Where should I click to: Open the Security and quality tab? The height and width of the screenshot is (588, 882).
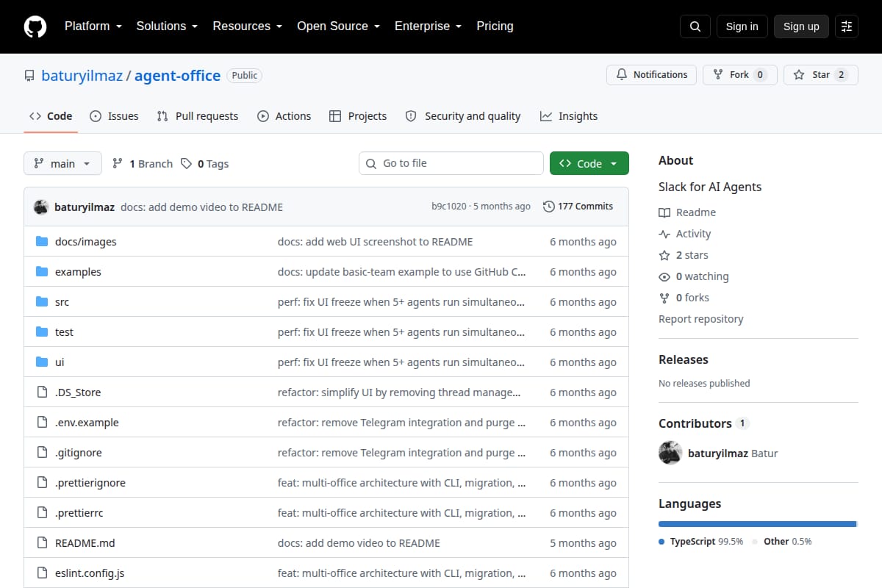[x=463, y=116]
